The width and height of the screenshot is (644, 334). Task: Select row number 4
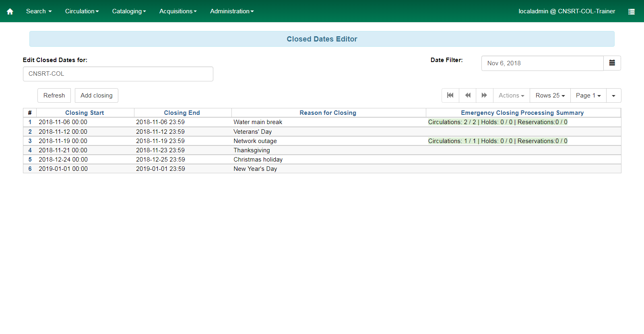pyautogui.click(x=30, y=150)
